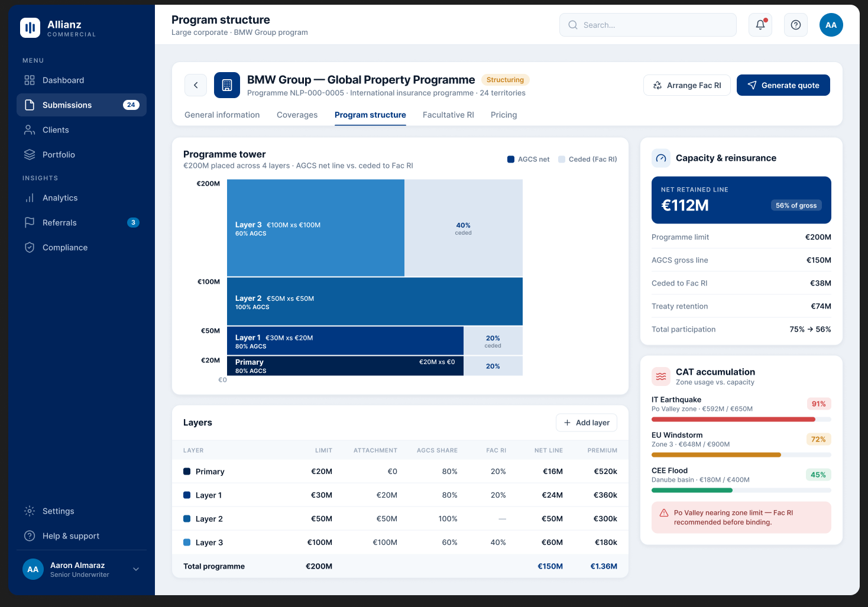
Task: Click the €150M total net line value
Action: click(550, 566)
